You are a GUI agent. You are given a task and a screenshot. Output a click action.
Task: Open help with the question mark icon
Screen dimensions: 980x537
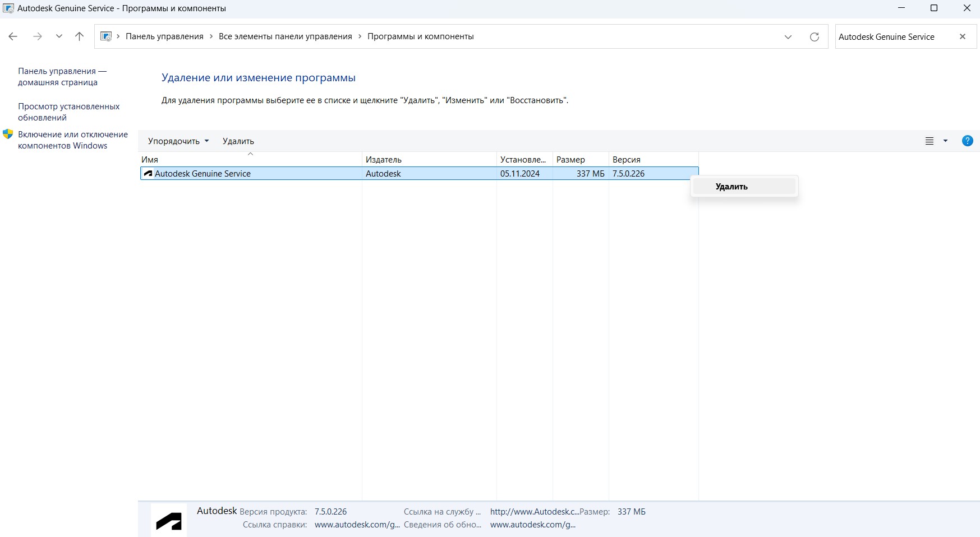point(967,141)
